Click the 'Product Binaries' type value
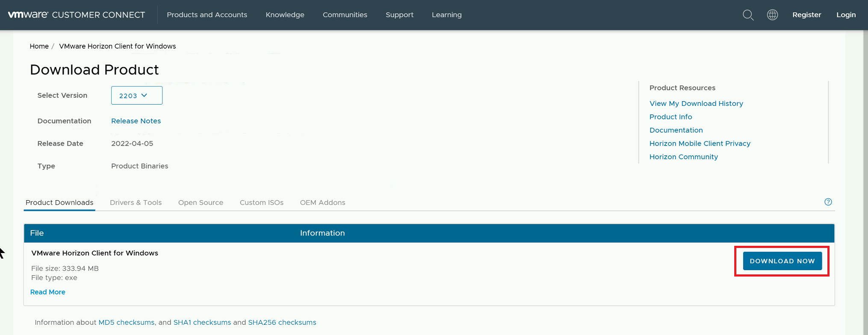 point(140,166)
